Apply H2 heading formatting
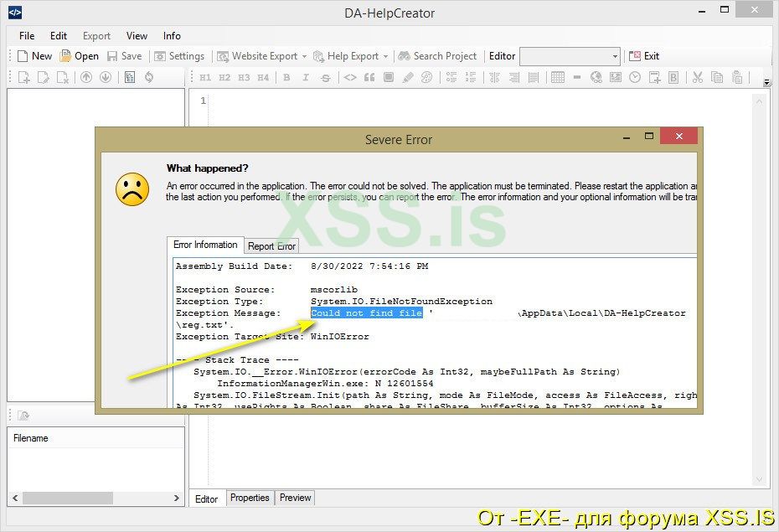779x532 pixels. [x=224, y=77]
